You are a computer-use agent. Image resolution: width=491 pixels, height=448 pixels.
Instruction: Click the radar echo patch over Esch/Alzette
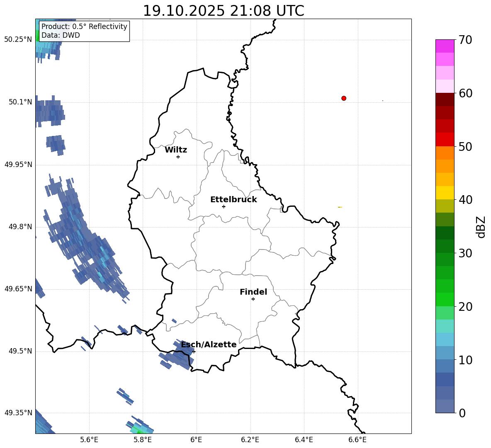point(177,355)
